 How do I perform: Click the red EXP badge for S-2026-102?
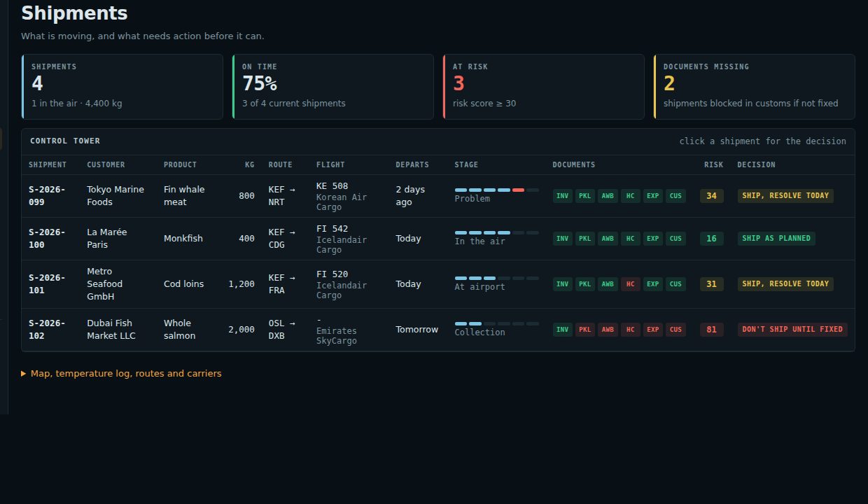point(653,330)
